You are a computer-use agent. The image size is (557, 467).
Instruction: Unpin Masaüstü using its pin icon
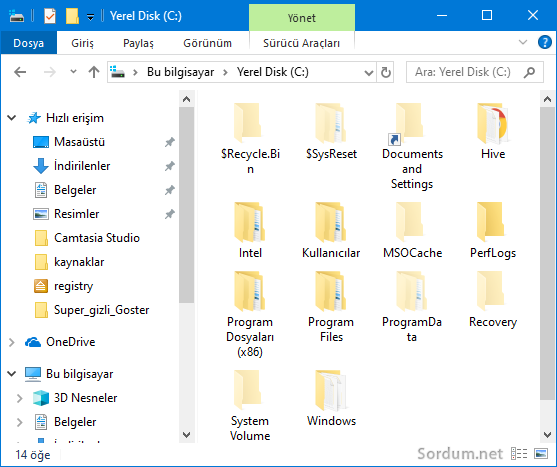(x=170, y=142)
